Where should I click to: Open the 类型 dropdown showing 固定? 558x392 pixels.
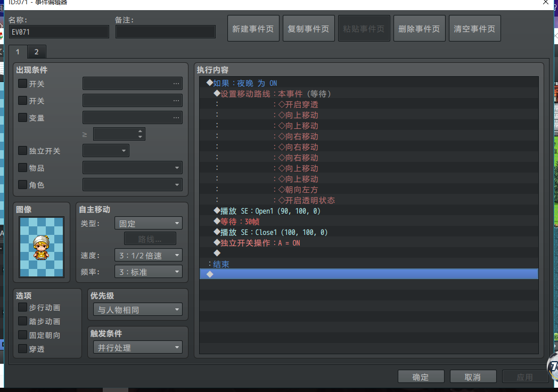149,223
